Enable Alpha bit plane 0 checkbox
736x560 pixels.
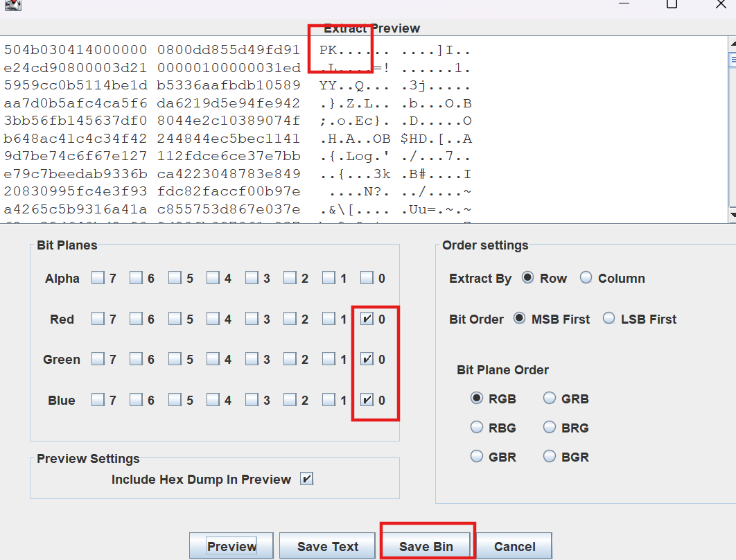point(367,278)
